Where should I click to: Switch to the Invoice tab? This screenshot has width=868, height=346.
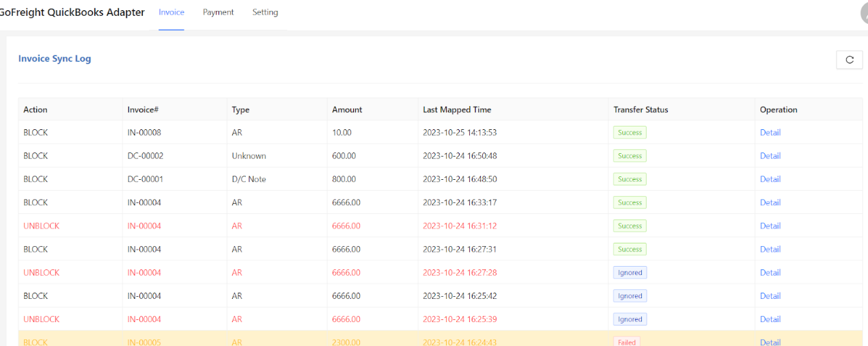tap(171, 12)
